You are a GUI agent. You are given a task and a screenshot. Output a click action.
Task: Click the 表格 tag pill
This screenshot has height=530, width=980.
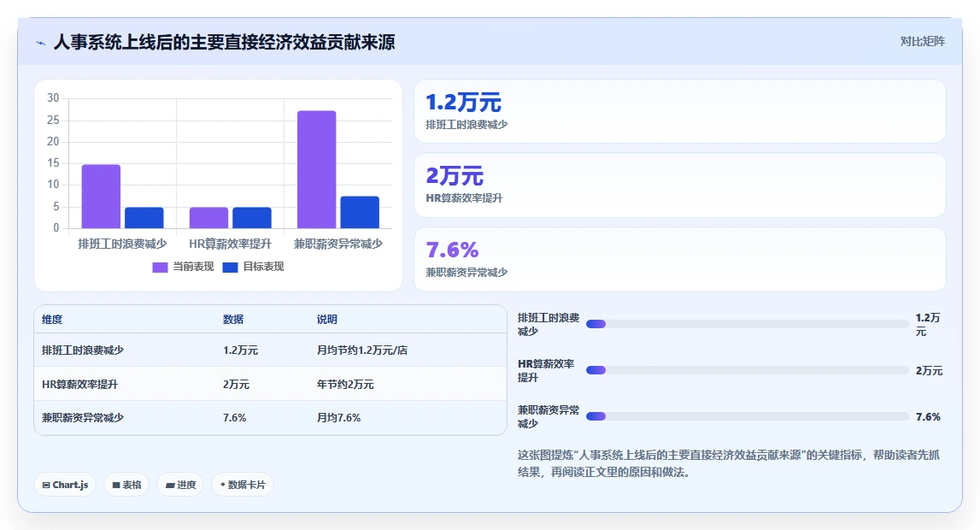[x=126, y=485]
